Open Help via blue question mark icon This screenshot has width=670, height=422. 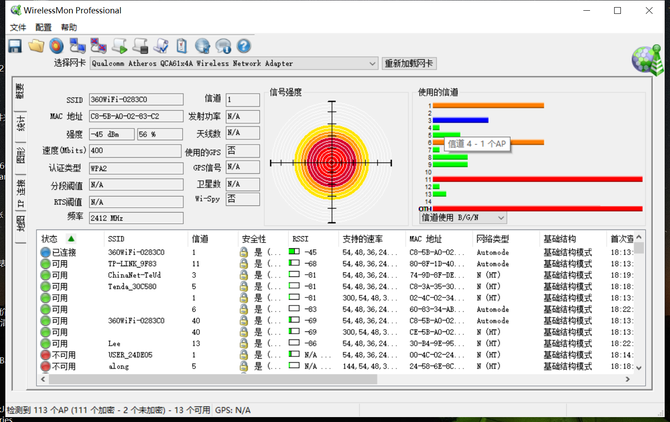pyautogui.click(x=243, y=46)
